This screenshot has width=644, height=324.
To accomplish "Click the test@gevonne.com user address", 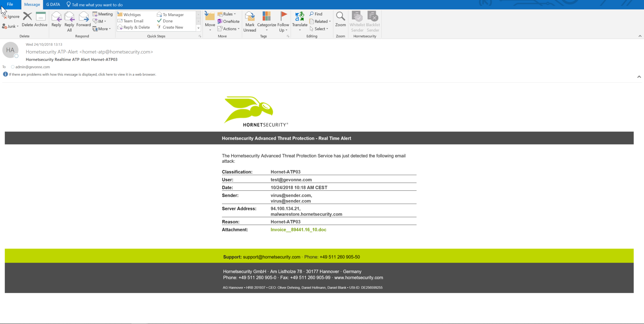I will pyautogui.click(x=291, y=180).
